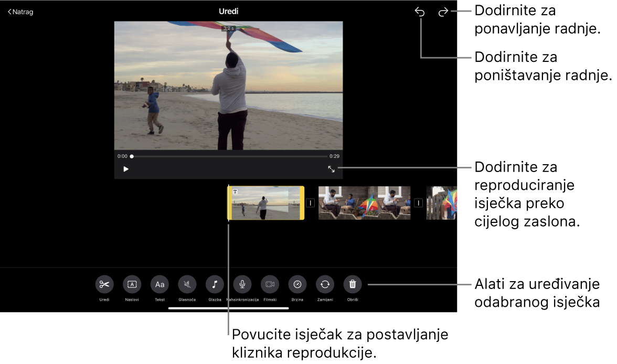Expand the viewer to fullscreen
The width and height of the screenshot is (617, 364).
[331, 169]
